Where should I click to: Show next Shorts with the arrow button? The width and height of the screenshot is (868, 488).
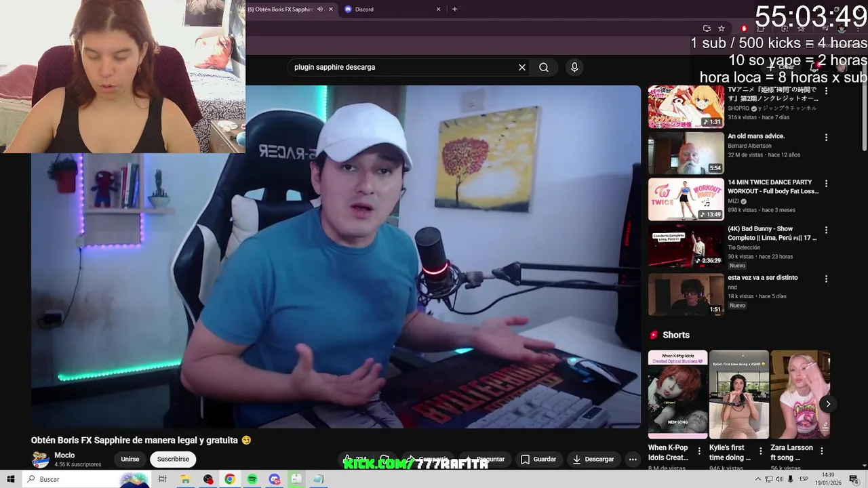(827, 404)
